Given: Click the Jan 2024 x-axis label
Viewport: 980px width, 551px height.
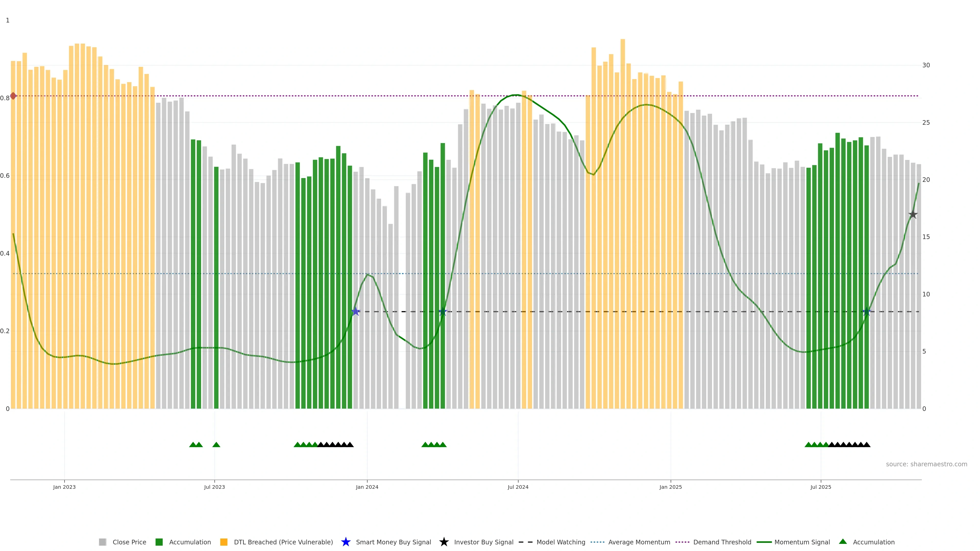Looking at the screenshot, I should point(367,487).
